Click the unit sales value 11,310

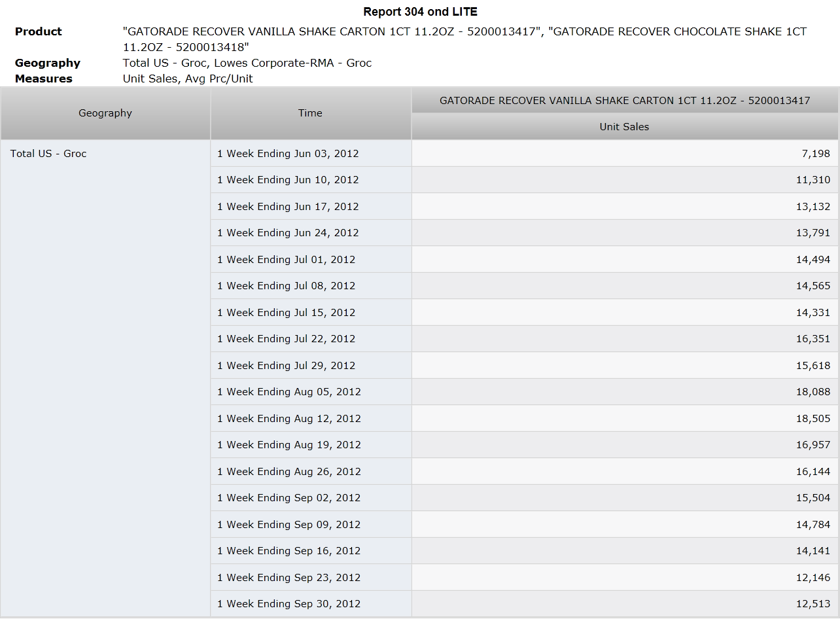click(813, 180)
